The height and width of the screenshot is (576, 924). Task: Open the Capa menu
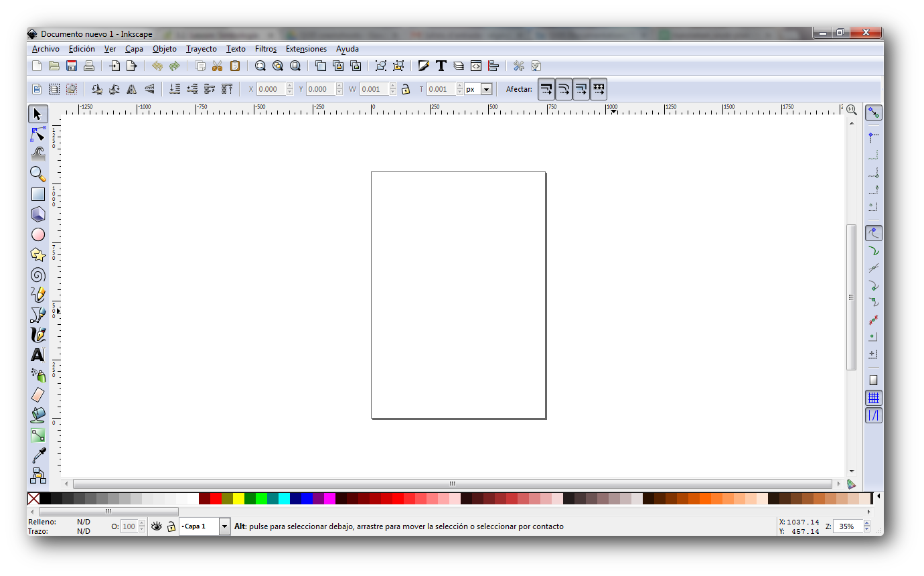(134, 49)
